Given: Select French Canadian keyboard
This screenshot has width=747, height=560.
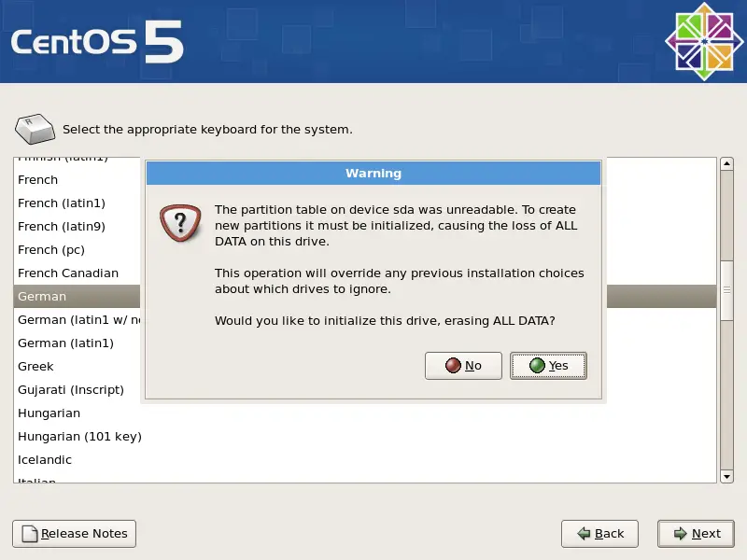Looking at the screenshot, I should 68,273.
